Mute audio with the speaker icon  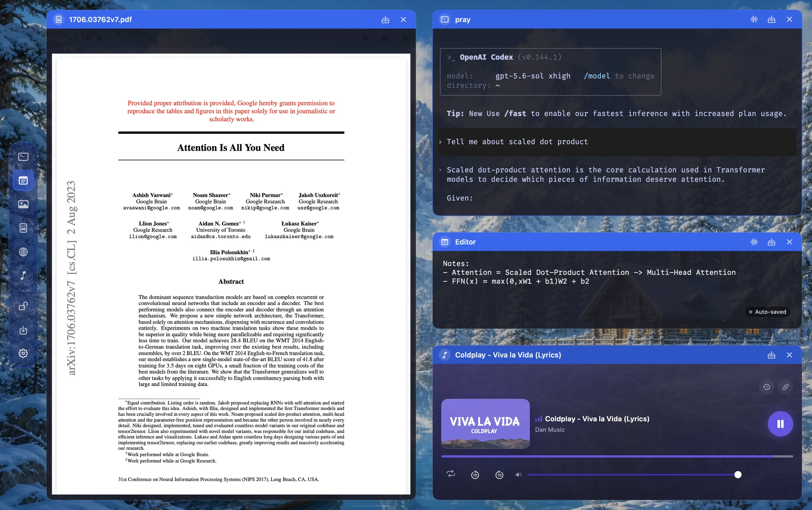[519, 475]
